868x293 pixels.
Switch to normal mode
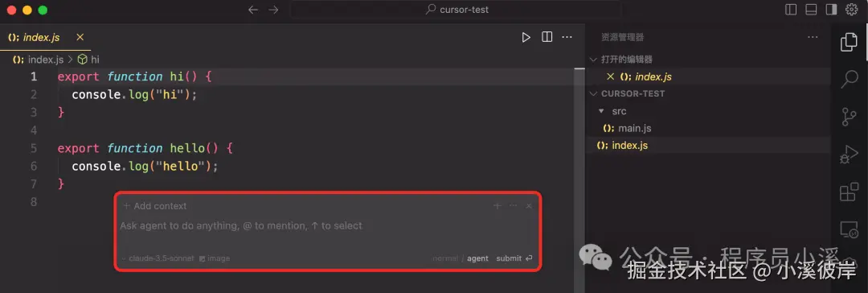pos(445,258)
